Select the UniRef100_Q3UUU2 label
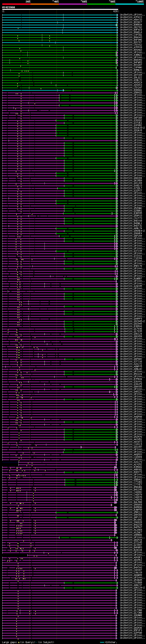The width and height of the screenshot is (146, 644). click(131, 120)
